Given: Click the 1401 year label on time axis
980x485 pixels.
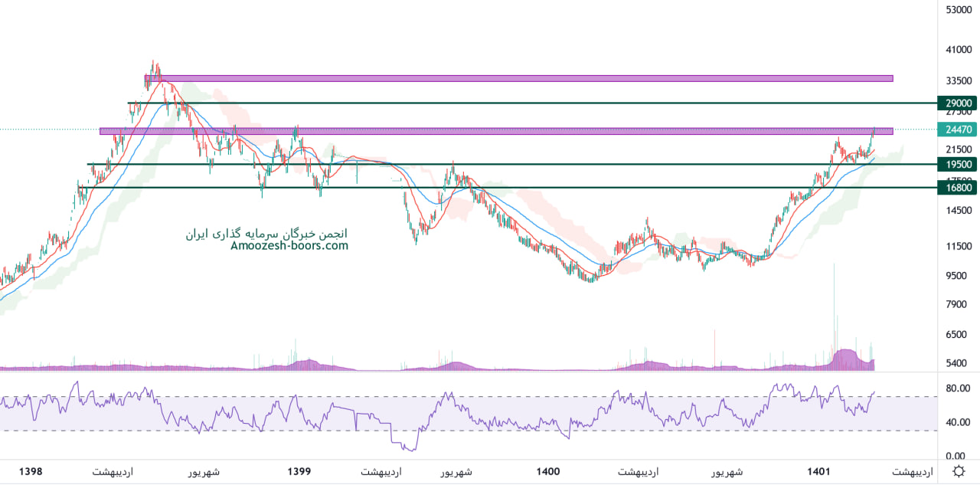Looking at the screenshot, I should point(818,472).
